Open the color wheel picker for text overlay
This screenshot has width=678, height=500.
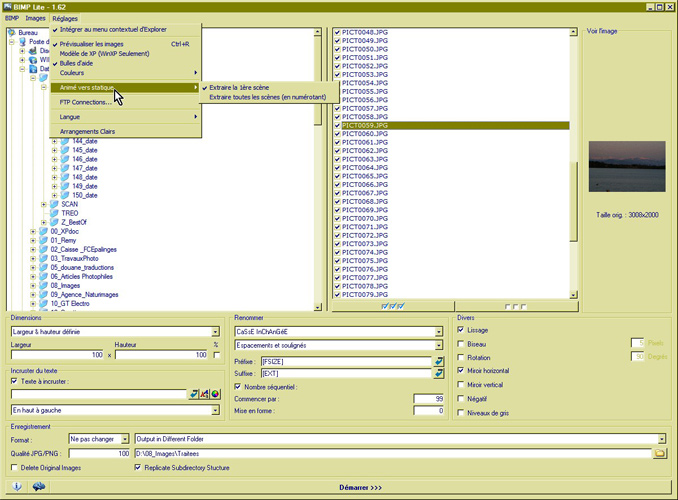coord(217,394)
